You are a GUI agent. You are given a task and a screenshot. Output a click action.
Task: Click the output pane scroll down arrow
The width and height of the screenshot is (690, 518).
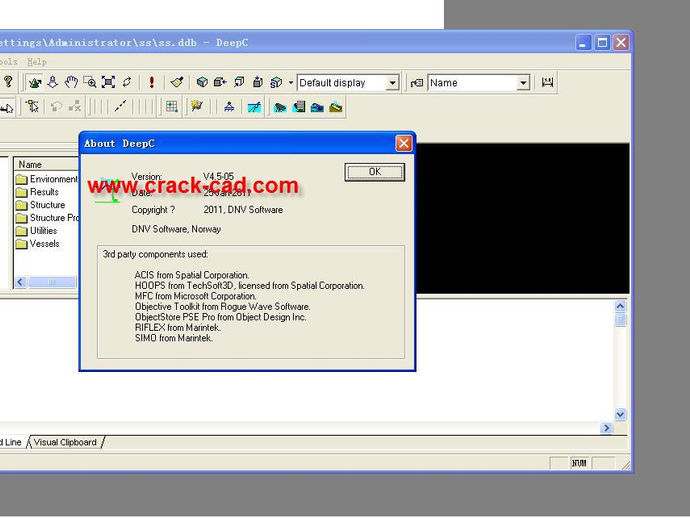point(620,415)
